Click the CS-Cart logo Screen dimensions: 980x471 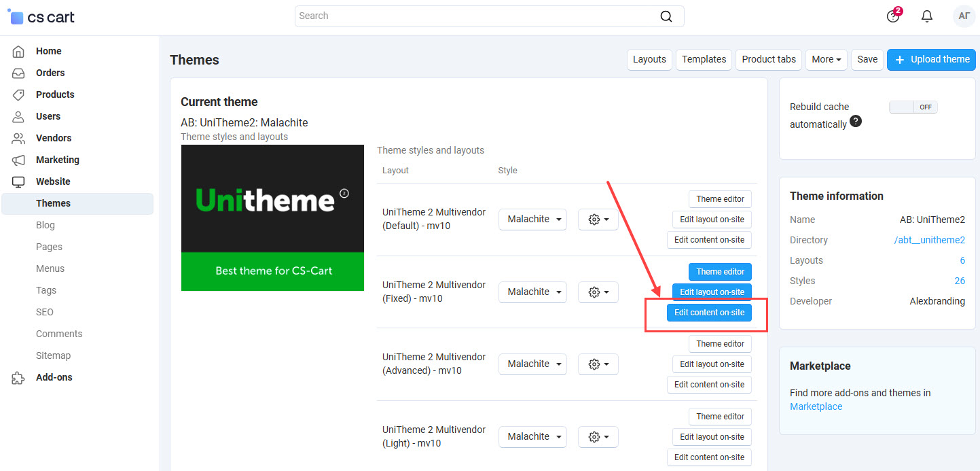[x=41, y=18]
